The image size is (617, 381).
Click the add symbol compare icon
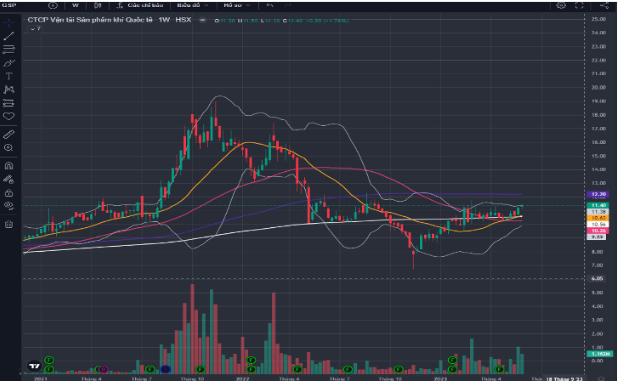[53, 5]
